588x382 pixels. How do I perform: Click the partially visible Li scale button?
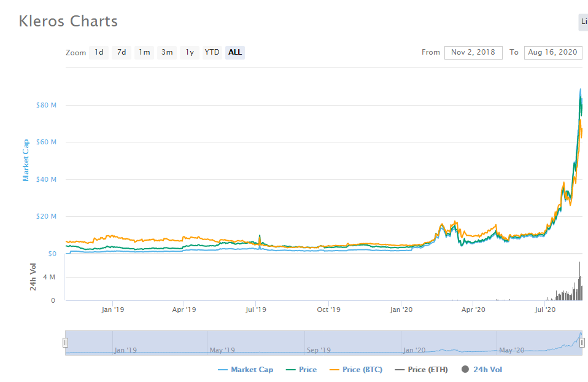pyautogui.click(x=584, y=21)
